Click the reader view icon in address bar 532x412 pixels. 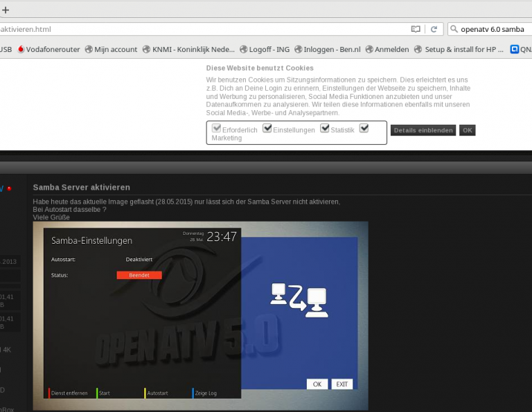click(x=416, y=29)
